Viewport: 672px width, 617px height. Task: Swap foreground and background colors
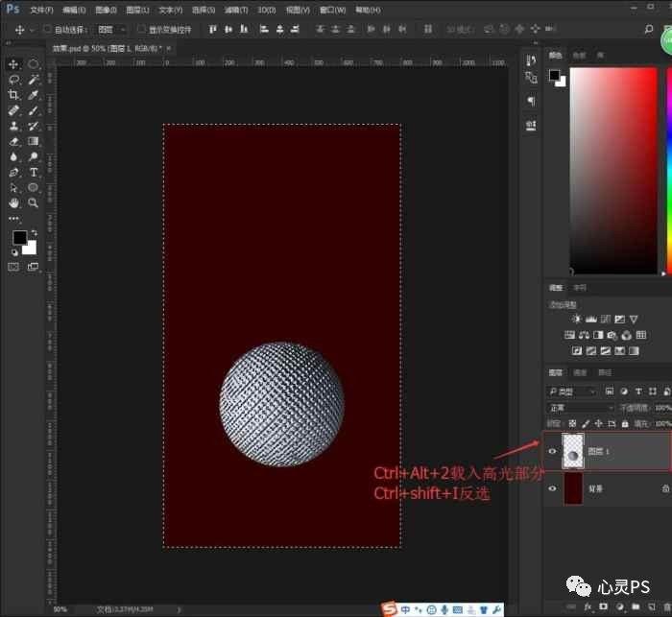click(x=34, y=233)
